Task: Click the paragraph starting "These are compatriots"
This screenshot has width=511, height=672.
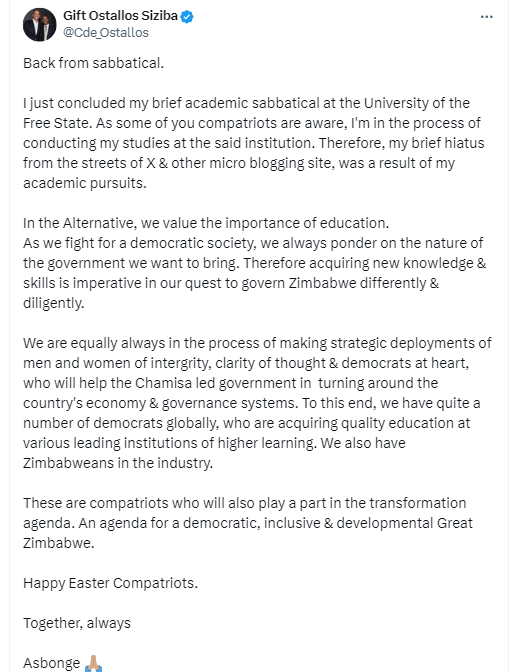Action: [x=248, y=523]
